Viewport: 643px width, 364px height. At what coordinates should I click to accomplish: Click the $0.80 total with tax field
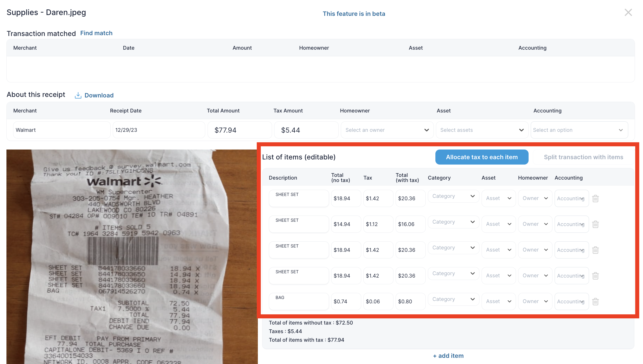[410, 301]
